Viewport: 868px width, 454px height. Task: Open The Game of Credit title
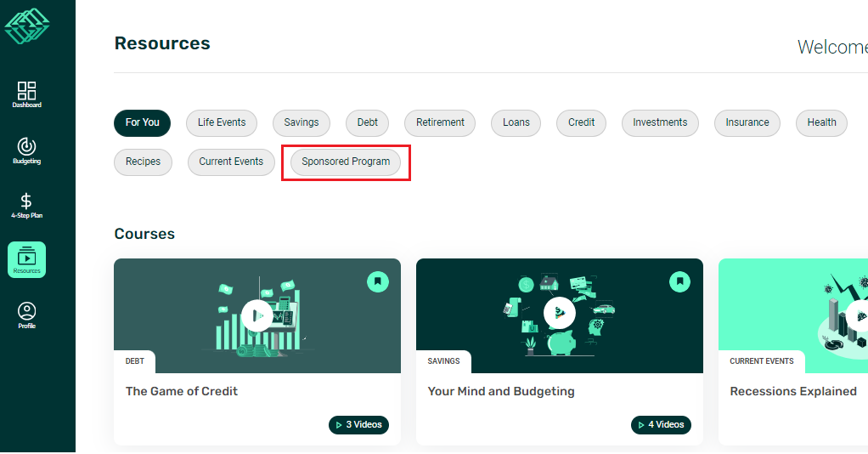tap(182, 391)
